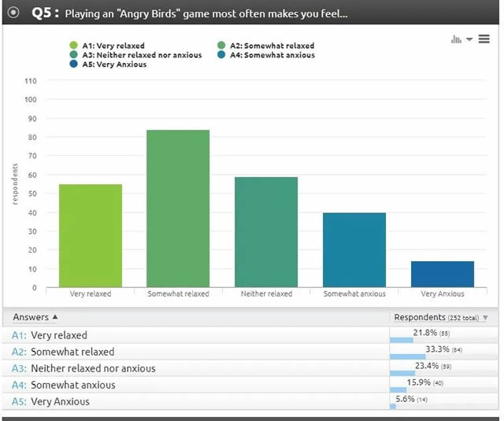Sort by the Respondents column arrow
Viewport: 504px width, 421px height.
(485, 318)
